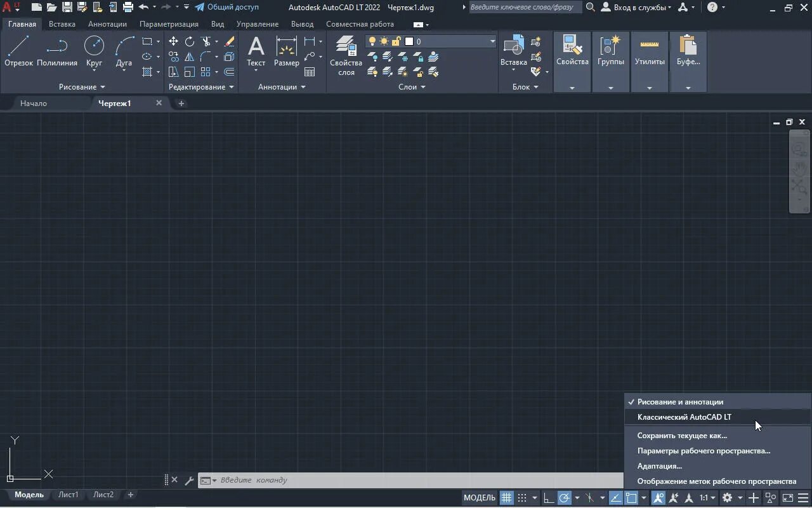Image resolution: width=812 pixels, height=508 pixels.
Task: Click the Scale tool icon
Action: pos(190,72)
